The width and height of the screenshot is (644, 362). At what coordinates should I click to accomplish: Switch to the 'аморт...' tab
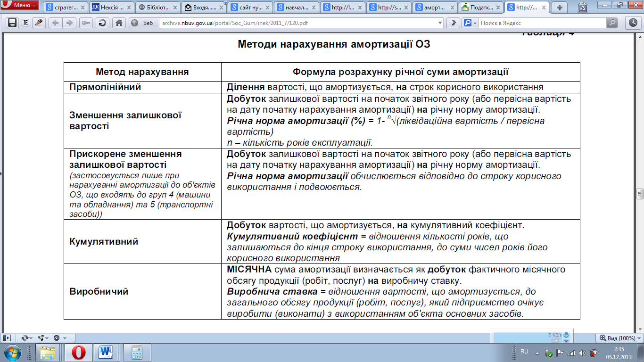pos(435,8)
